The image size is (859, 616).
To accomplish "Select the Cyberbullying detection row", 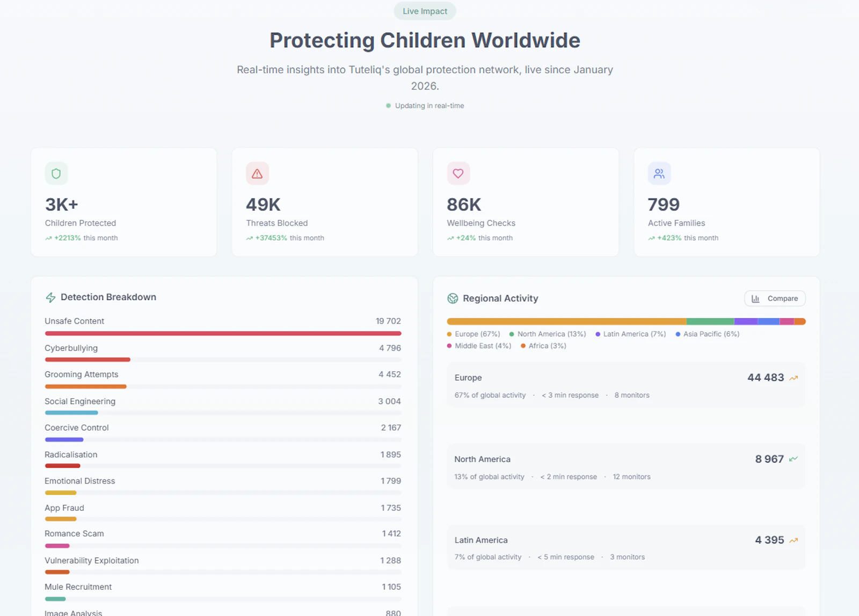I will 223,353.
